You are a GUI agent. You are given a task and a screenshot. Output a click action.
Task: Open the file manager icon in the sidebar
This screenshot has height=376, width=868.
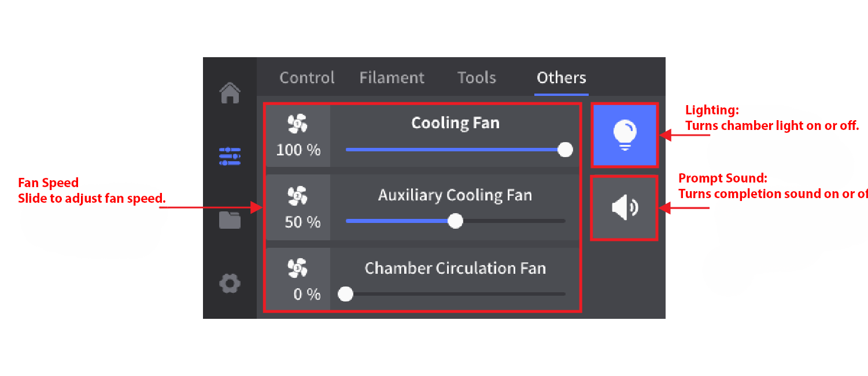[230, 220]
